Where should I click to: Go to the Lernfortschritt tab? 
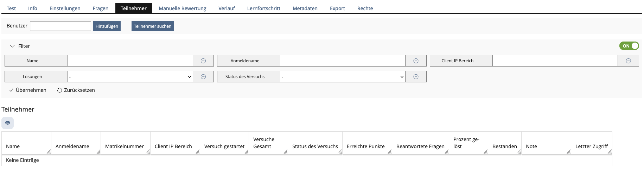[x=263, y=8]
